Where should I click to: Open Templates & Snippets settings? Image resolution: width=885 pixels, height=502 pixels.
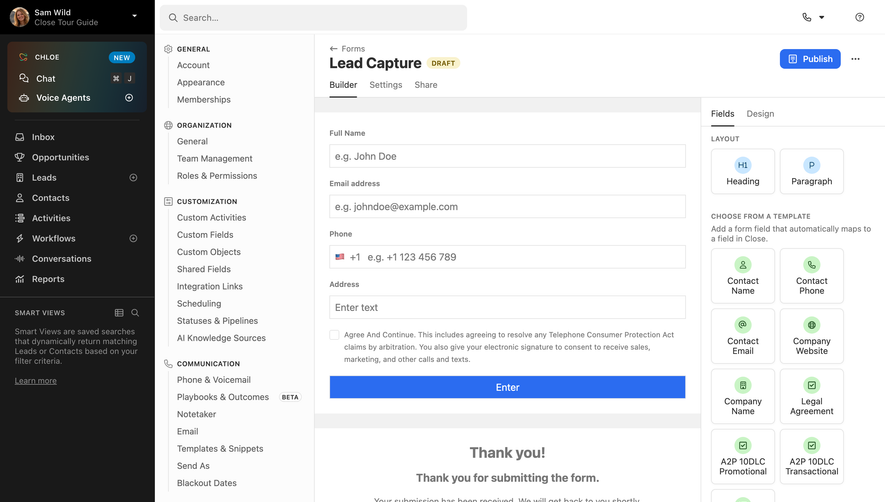point(220,448)
